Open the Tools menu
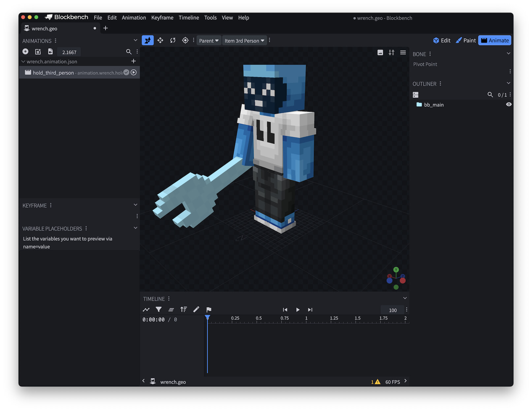Viewport: 532px width, 411px height. [210, 17]
